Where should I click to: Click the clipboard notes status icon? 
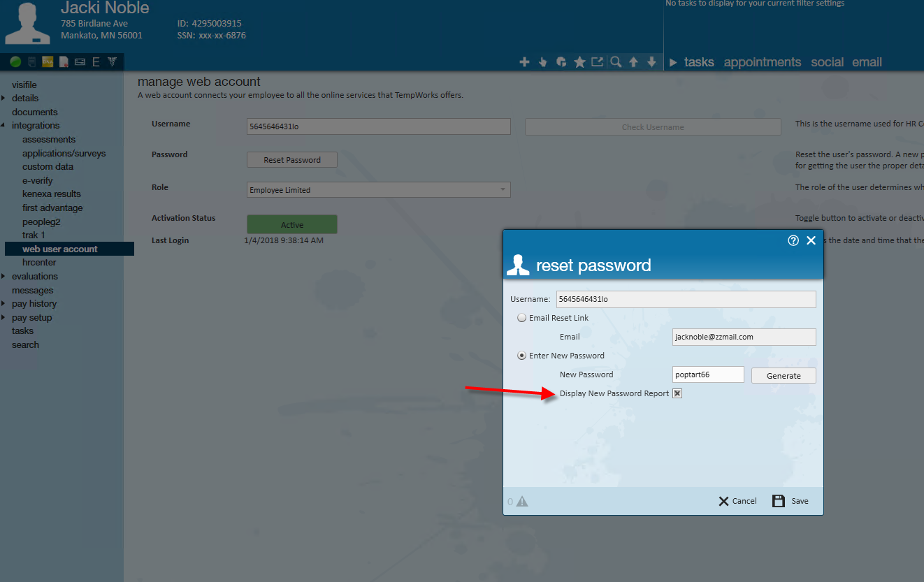(32, 62)
